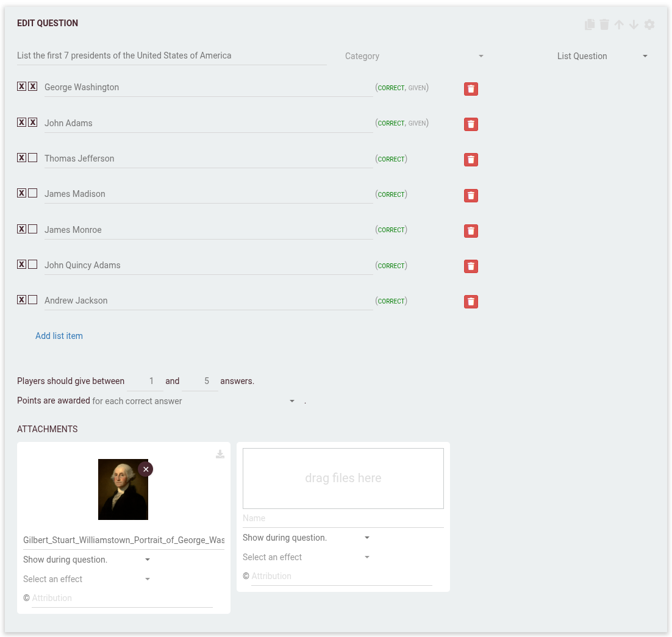Open question settings gear icon

pos(649,24)
